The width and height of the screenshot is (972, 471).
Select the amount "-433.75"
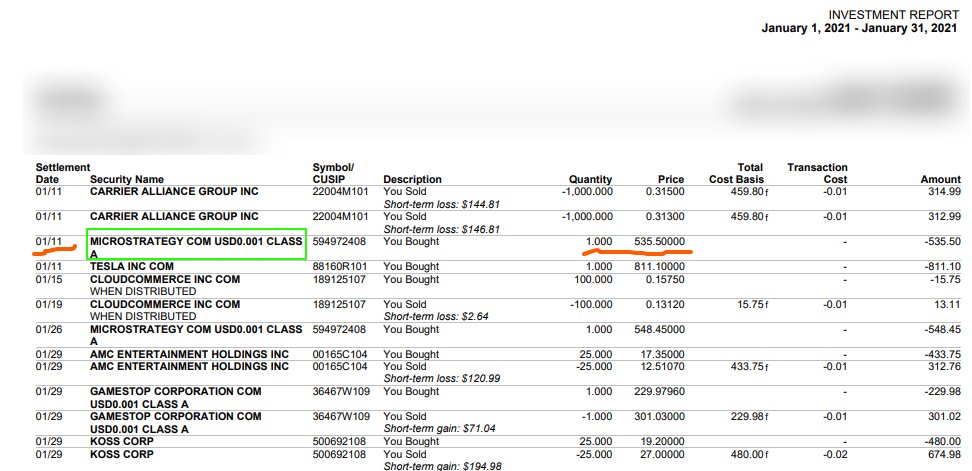coord(943,355)
